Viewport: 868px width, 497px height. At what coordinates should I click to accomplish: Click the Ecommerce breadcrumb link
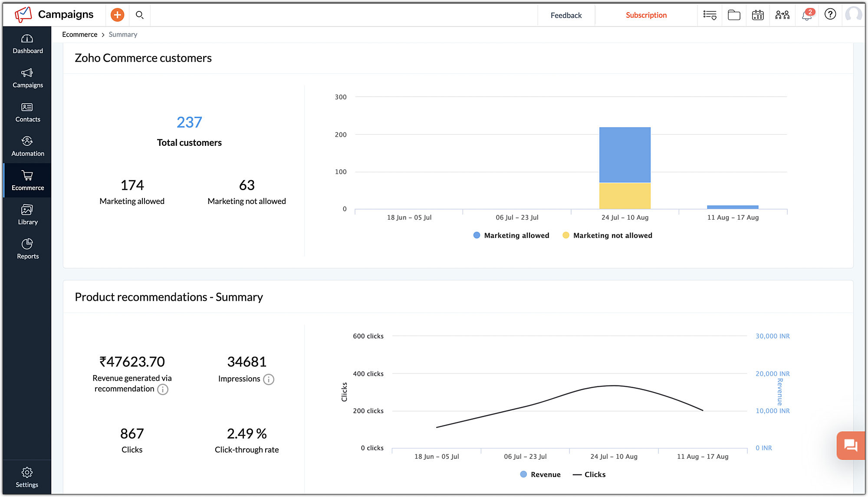pos(79,34)
